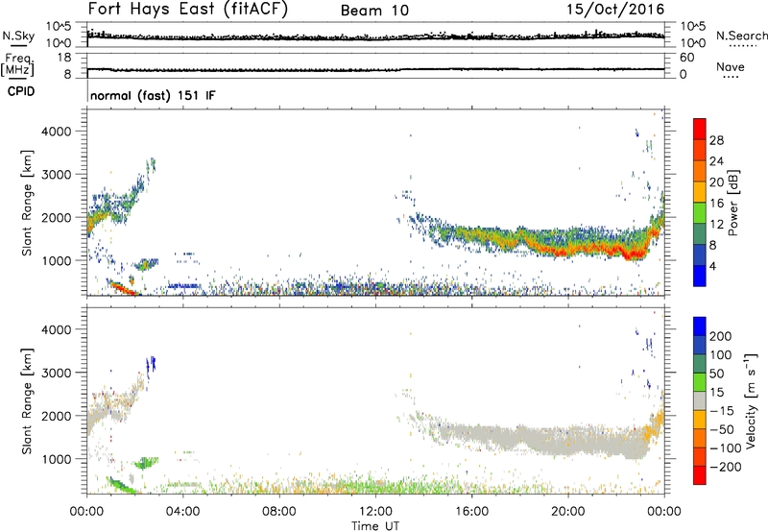Click the 'Freq. [MHz]' axis label
Viewport: 768px width, 532px height.
[18, 64]
